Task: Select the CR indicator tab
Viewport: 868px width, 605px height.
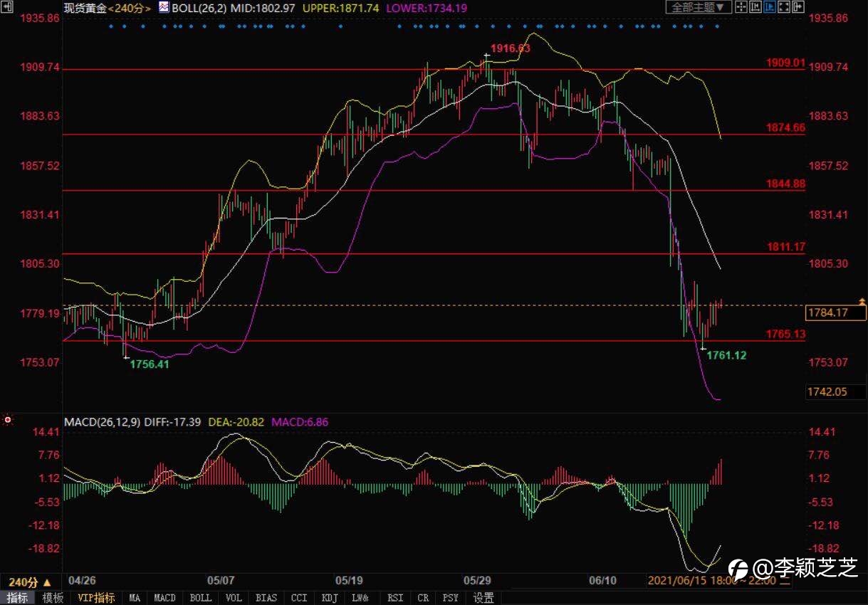Action: 423,599
